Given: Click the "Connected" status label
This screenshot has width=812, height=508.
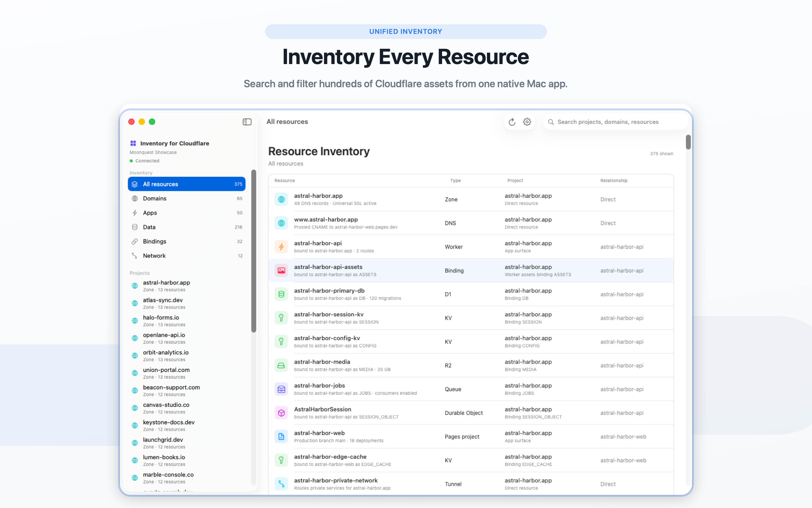Looking at the screenshot, I should coord(147,161).
